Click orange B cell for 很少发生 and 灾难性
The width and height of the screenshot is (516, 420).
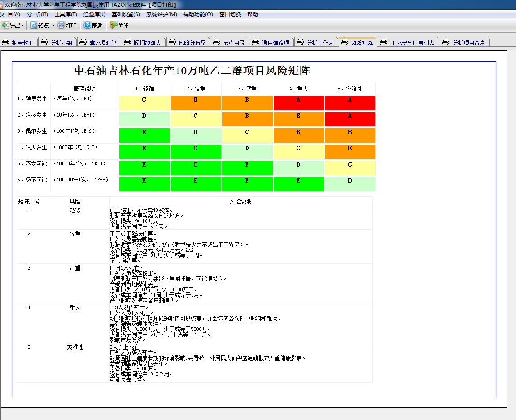tap(350, 152)
